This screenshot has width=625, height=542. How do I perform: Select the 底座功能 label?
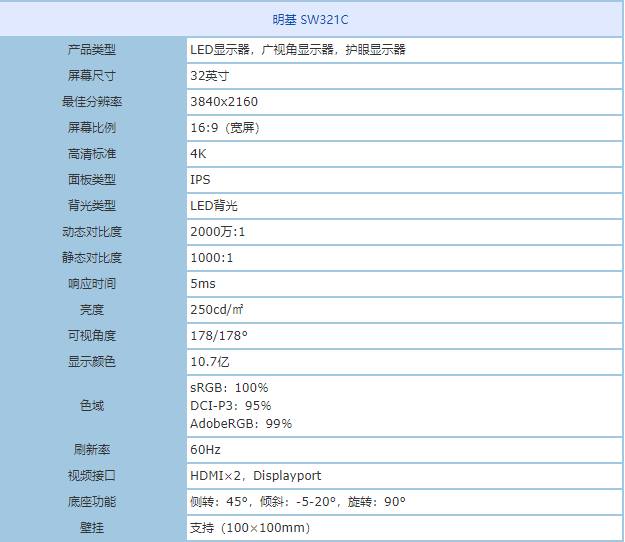[92, 501]
